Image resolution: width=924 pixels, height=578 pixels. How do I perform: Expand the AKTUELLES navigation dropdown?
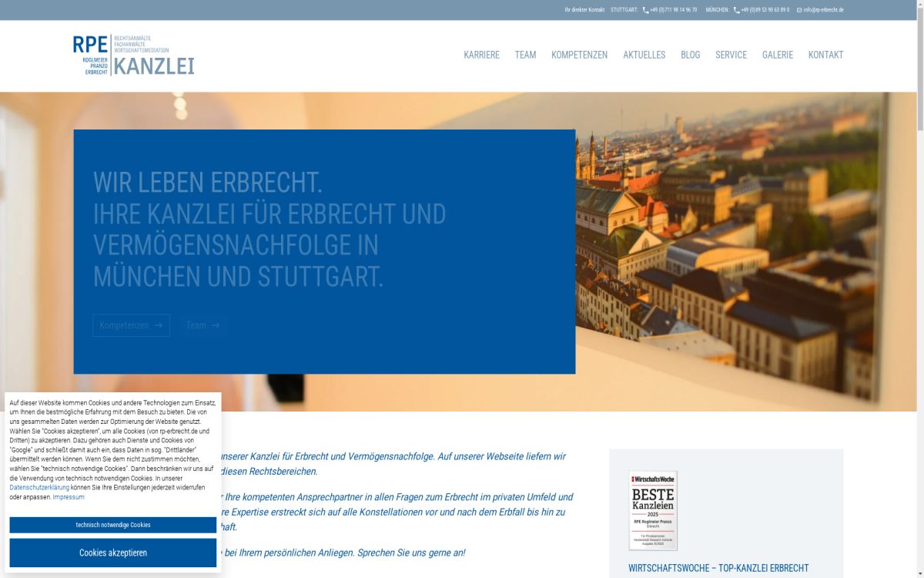[644, 55]
